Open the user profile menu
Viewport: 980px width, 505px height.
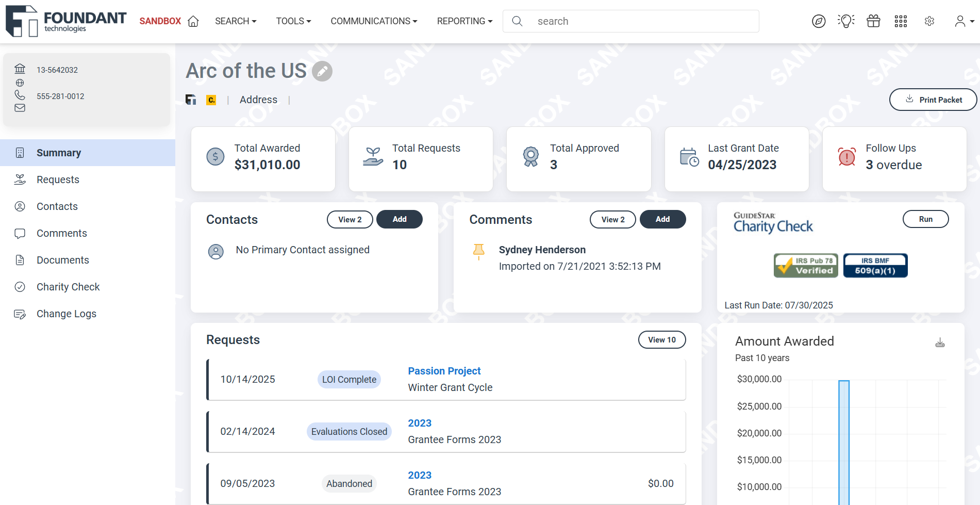pyautogui.click(x=964, y=21)
